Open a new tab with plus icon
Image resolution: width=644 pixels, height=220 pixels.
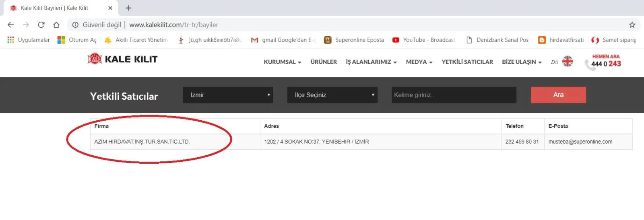128,8
